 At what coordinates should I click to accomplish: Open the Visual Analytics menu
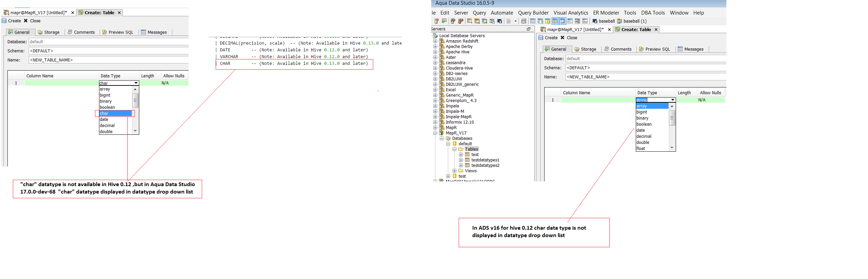pyautogui.click(x=571, y=13)
